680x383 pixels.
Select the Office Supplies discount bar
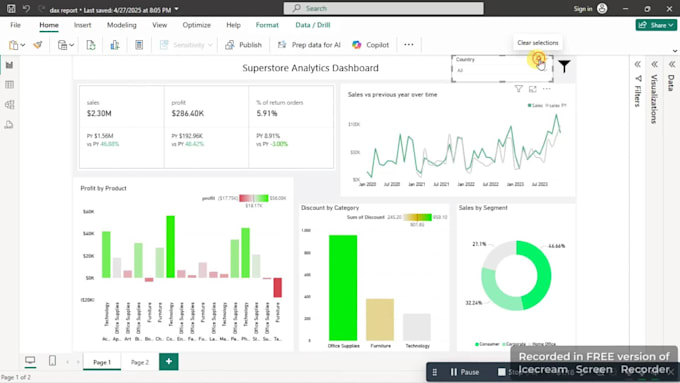[x=343, y=288]
